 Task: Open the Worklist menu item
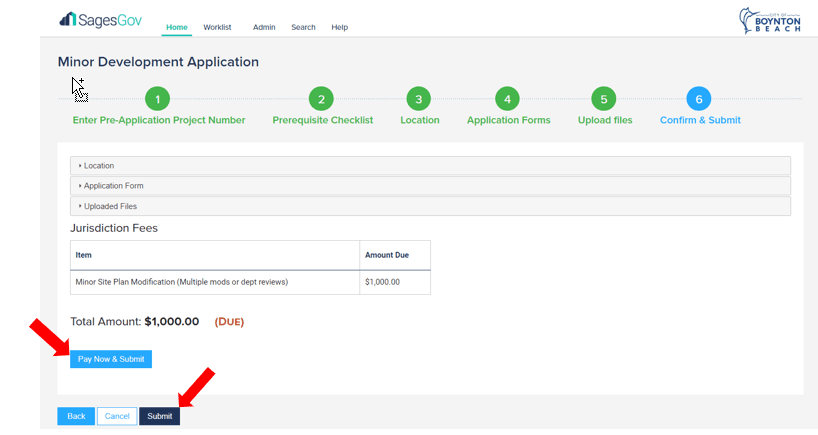[217, 27]
